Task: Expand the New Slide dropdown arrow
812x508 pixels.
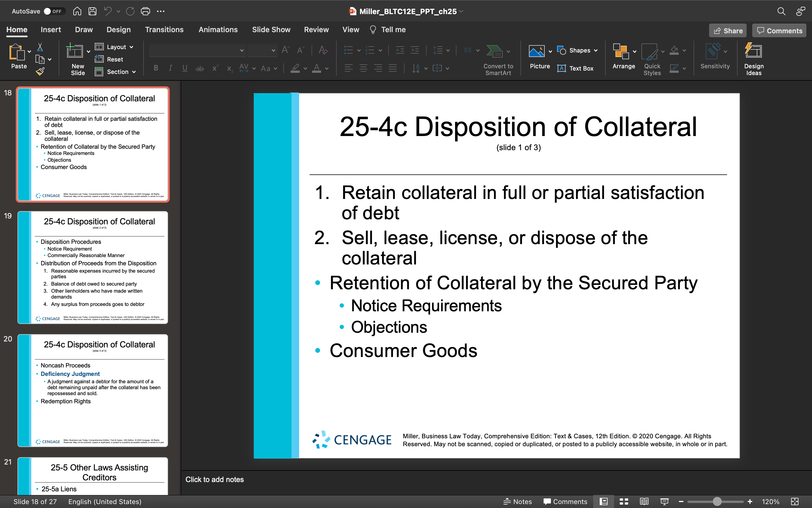Action: (x=89, y=51)
